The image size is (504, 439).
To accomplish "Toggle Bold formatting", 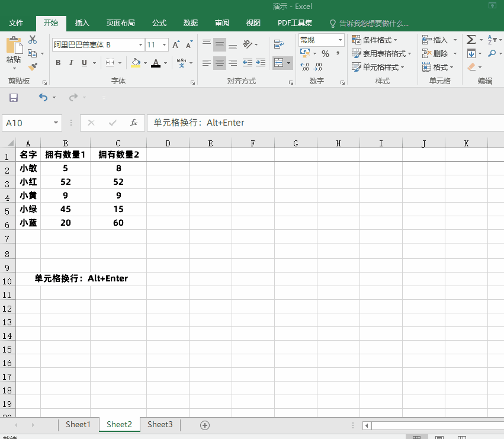I will pyautogui.click(x=58, y=63).
